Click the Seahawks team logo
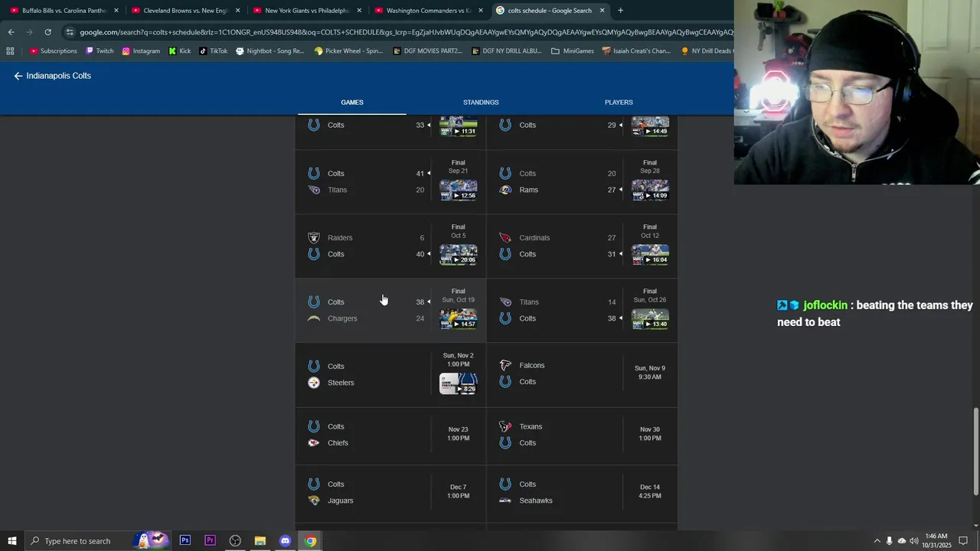The image size is (980, 551). [x=505, y=500]
